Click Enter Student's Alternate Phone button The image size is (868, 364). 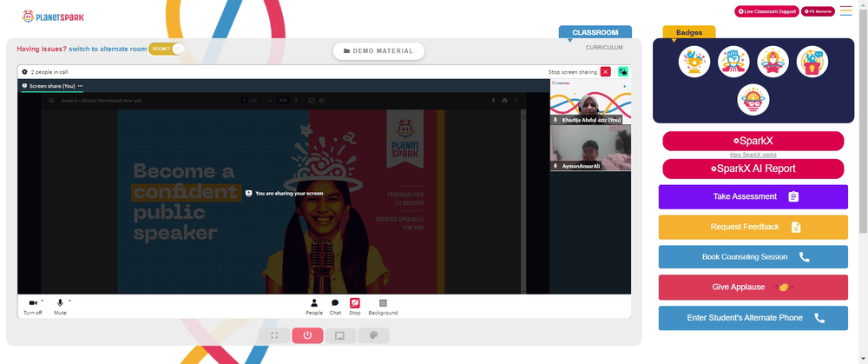point(753,318)
